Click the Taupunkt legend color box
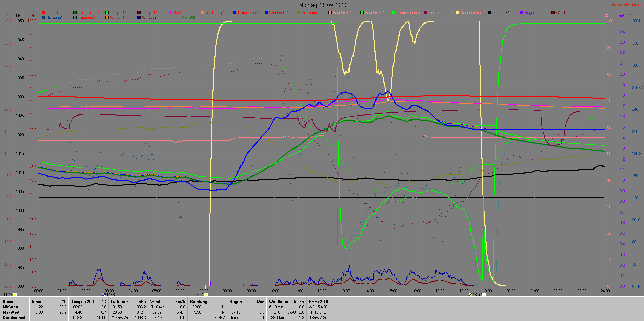644x321 pixels. pyautogui.click(x=75, y=17)
